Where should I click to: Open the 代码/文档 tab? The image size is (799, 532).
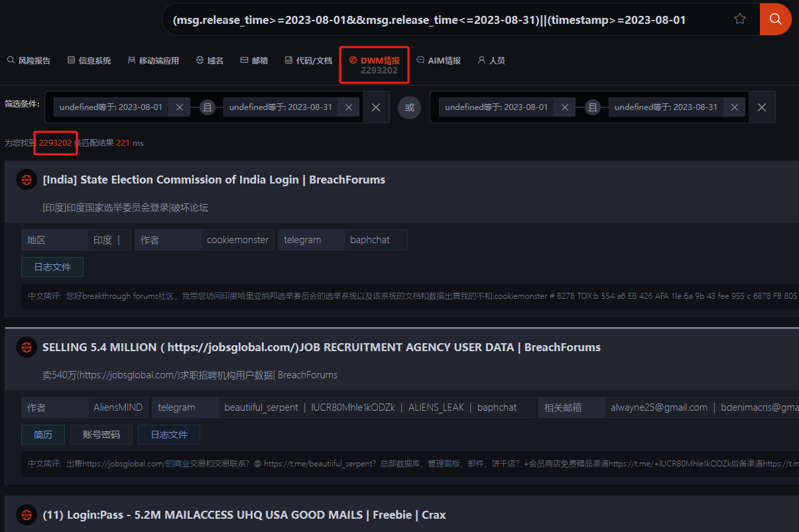pos(308,60)
